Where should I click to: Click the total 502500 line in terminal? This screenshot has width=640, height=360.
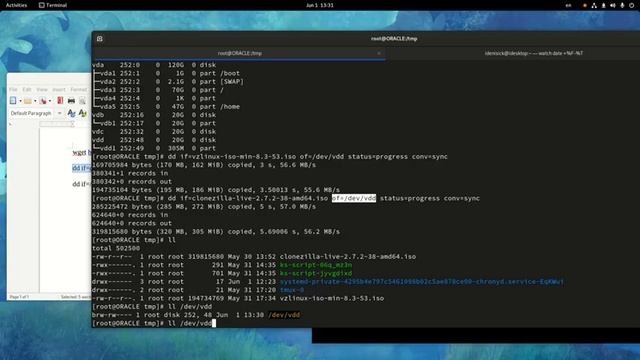116,248
